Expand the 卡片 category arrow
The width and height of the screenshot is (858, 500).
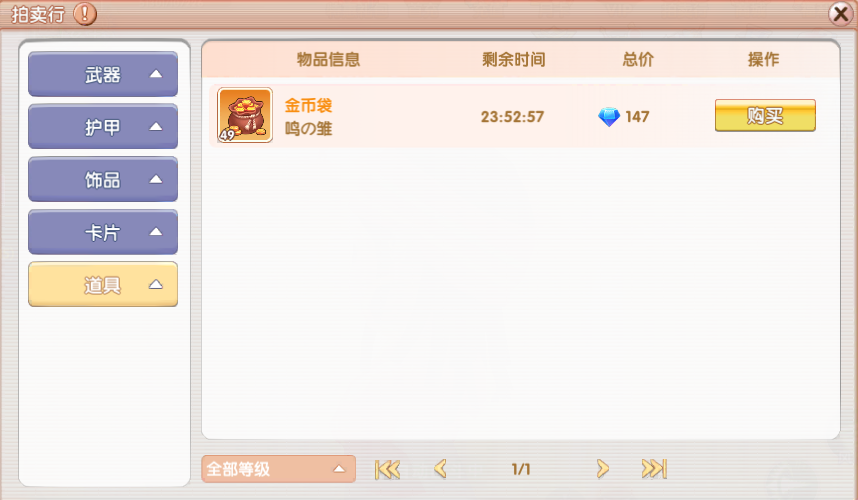(x=156, y=232)
